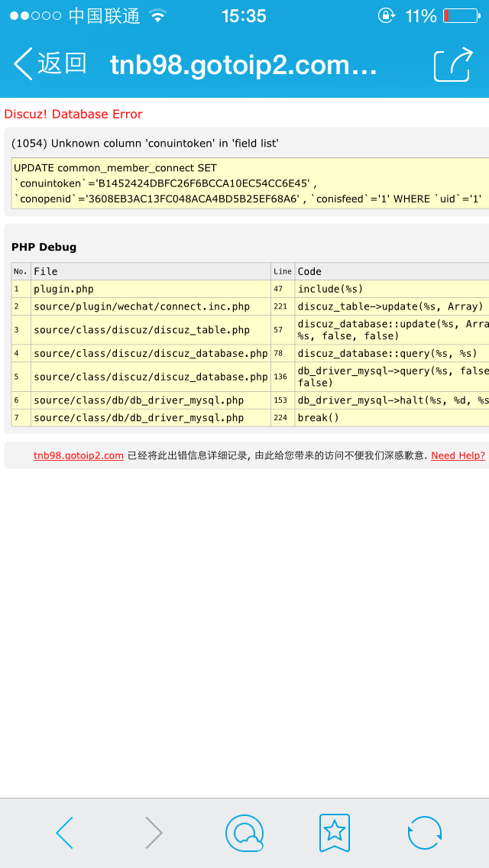This screenshot has width=489, height=868.
Task: Open the tnb98.gotoip2.com red link
Action: [x=79, y=455]
